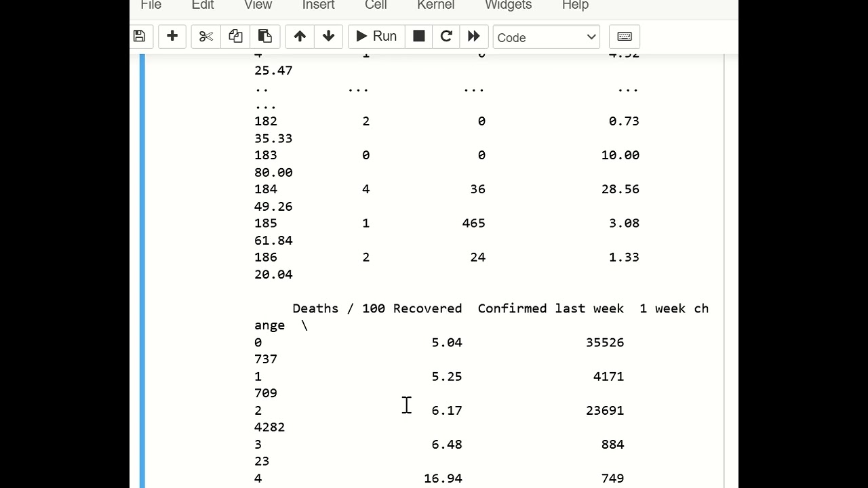
Task: Open the View menu
Action: tap(258, 5)
